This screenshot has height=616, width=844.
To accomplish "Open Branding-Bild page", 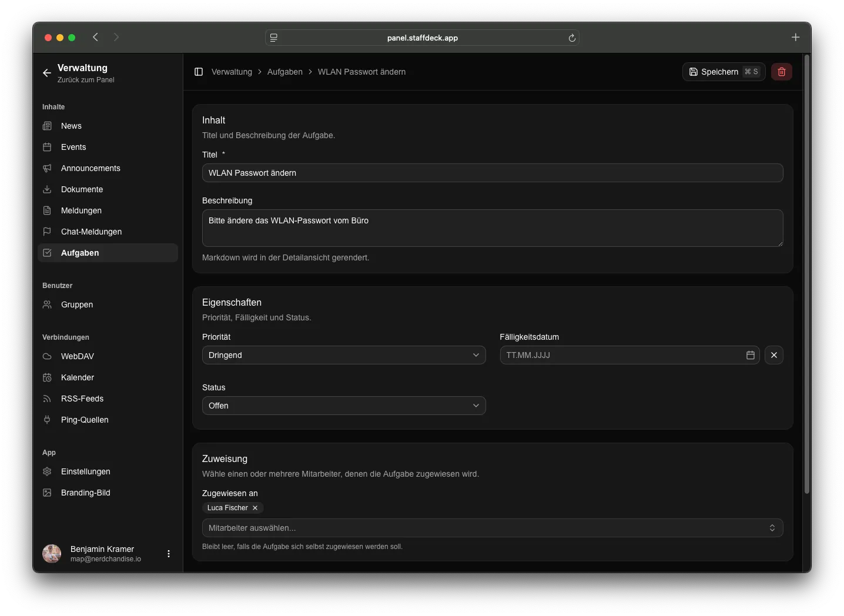I will (108, 493).
